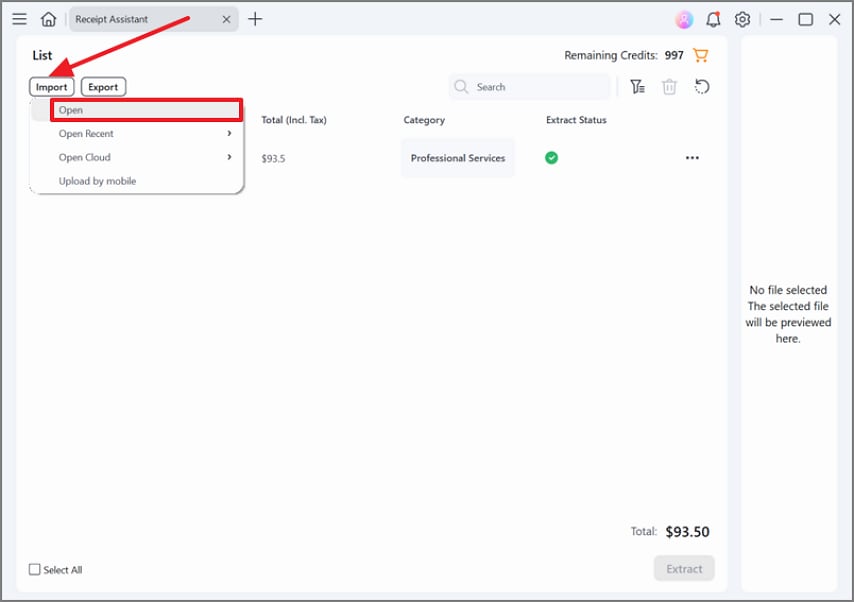Select the Professional Services category label
Viewport: 854px width, 602px height.
pyautogui.click(x=457, y=157)
